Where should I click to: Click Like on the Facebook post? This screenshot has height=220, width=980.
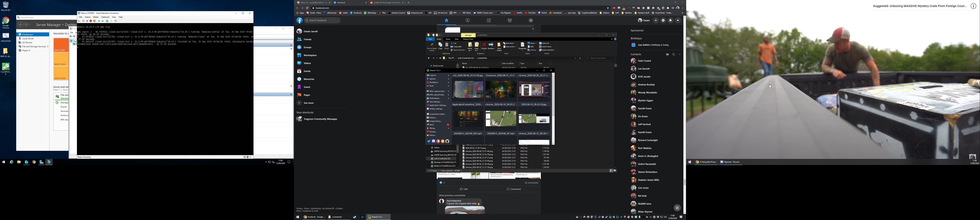pos(464,189)
